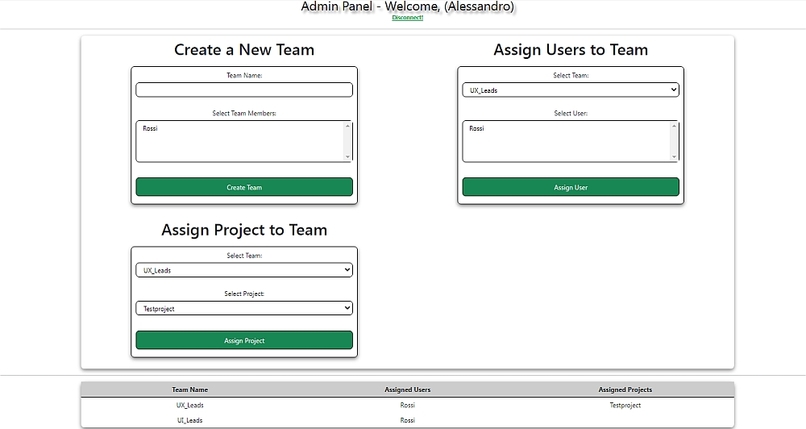Click the UX_Leads cell in the teams table
The width and height of the screenshot is (806, 429).
pos(190,405)
